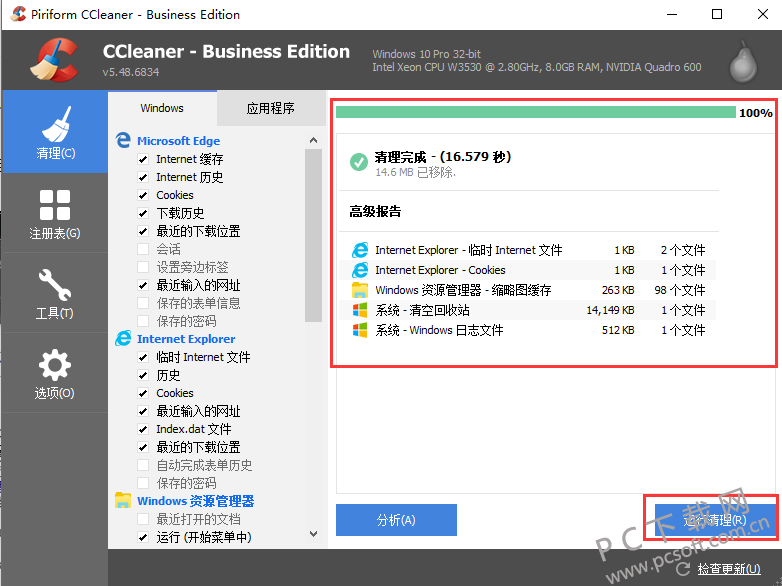Enable 设置旁边标签 checkbox
This screenshot has width=782, height=586.
143,267
